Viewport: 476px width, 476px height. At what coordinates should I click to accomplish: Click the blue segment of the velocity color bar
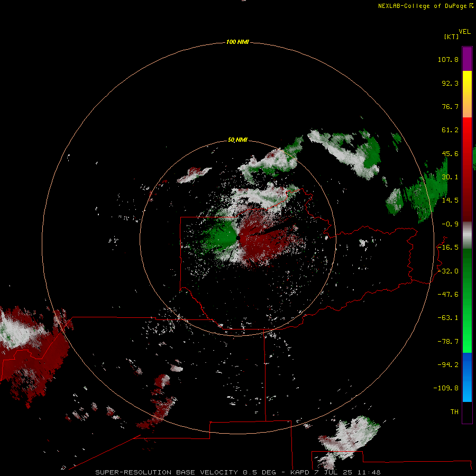[x=467, y=377]
